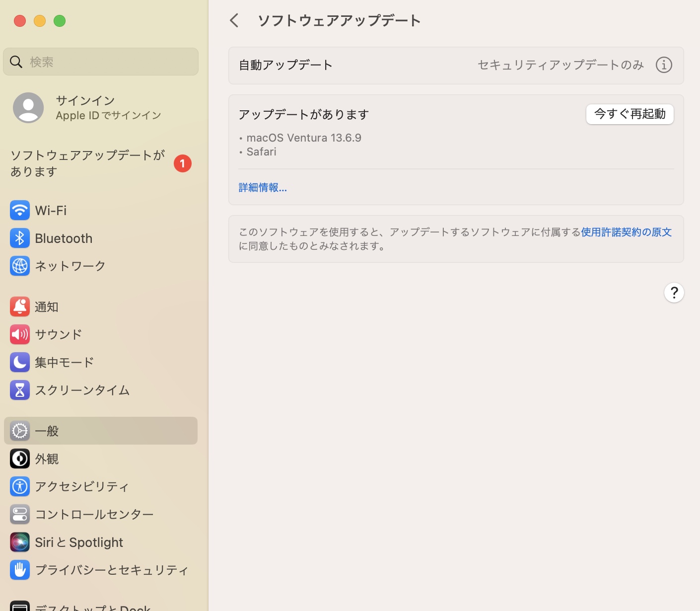Click the info icon for 自動アップデート
Viewport: 700px width, 611px height.
664,65
